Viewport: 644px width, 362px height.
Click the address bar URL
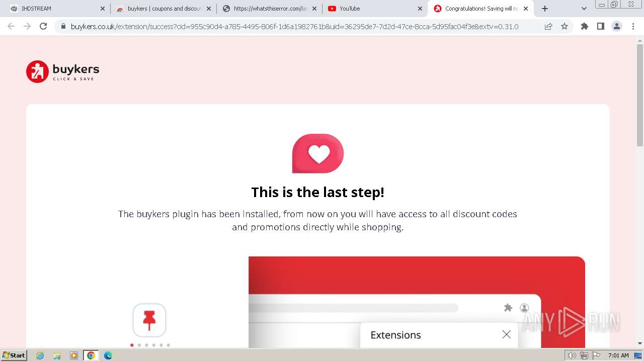294,26
